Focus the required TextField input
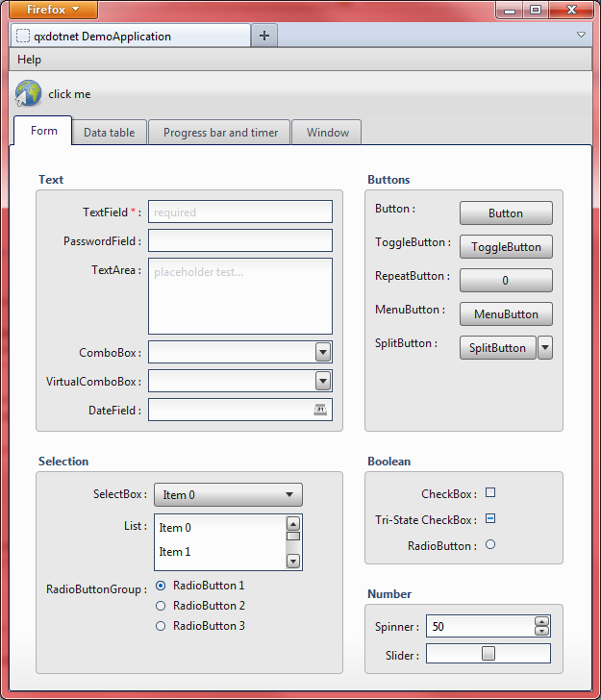This screenshot has width=601, height=700. (x=240, y=212)
